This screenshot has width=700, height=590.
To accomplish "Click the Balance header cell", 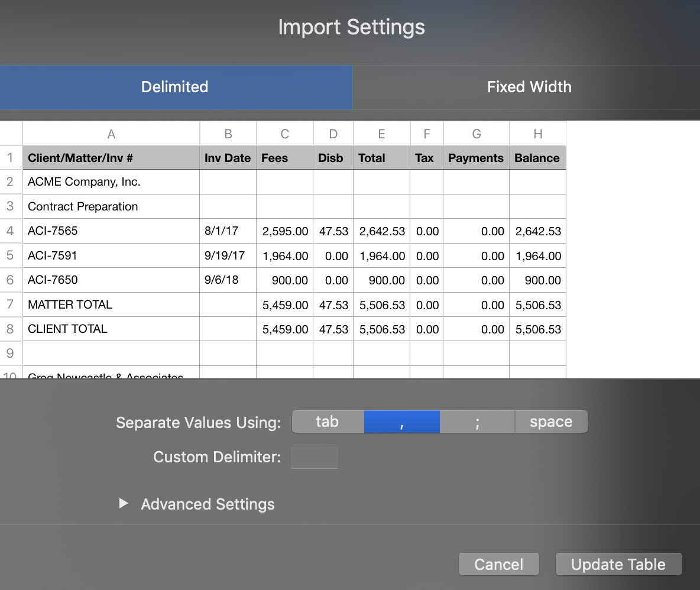I will (537, 158).
